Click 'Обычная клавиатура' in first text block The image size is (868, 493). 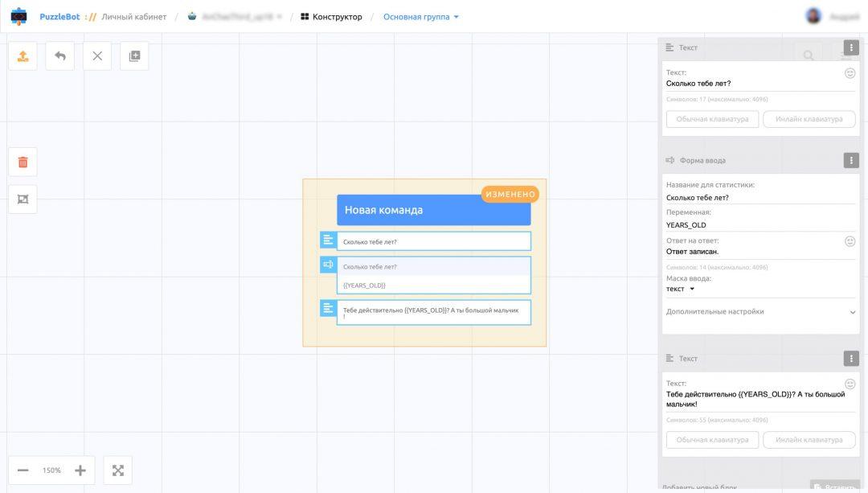pos(712,119)
